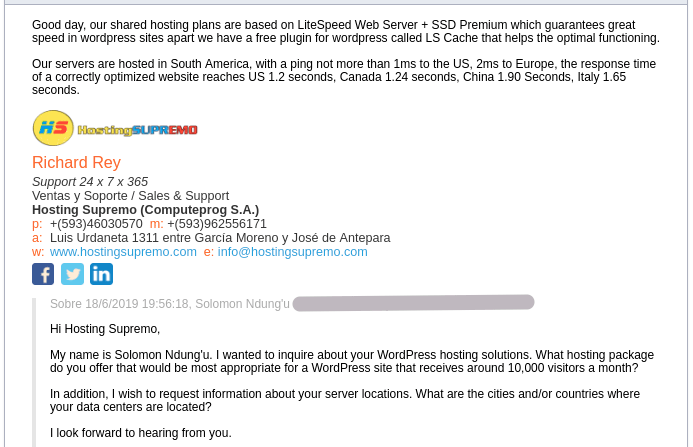Viewport: 693px width, 447px height.
Task: Click mobile number +(593)962556171
Action: pos(217,224)
